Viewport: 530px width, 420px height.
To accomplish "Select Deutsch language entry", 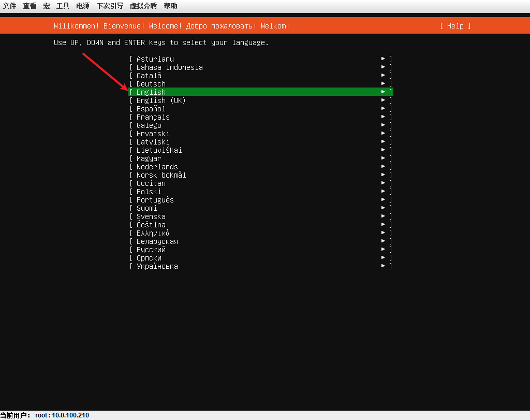I will 261,84.
